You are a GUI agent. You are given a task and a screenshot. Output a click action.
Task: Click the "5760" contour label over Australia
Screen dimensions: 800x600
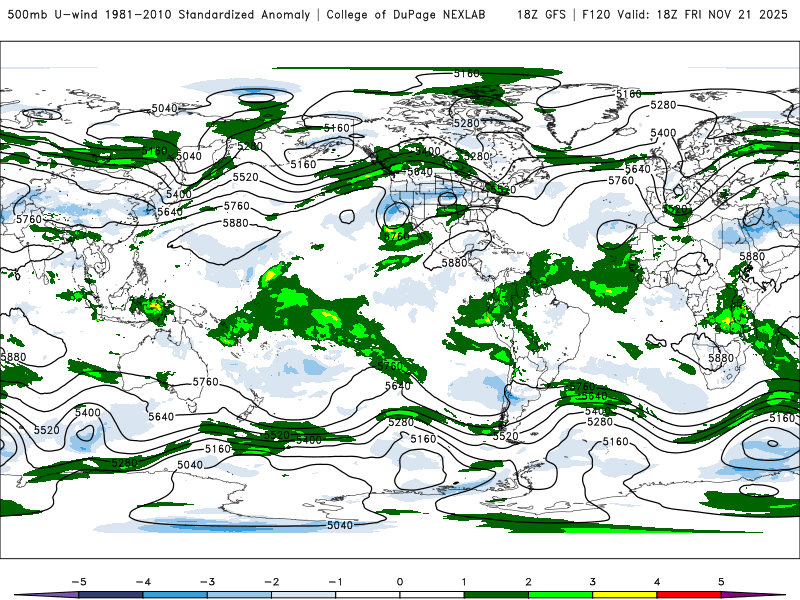206,382
